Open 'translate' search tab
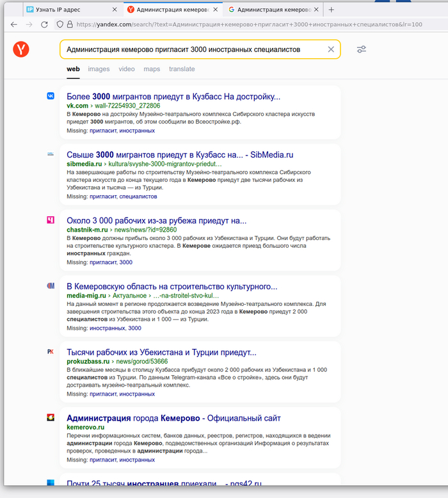448x498 pixels. click(x=182, y=69)
